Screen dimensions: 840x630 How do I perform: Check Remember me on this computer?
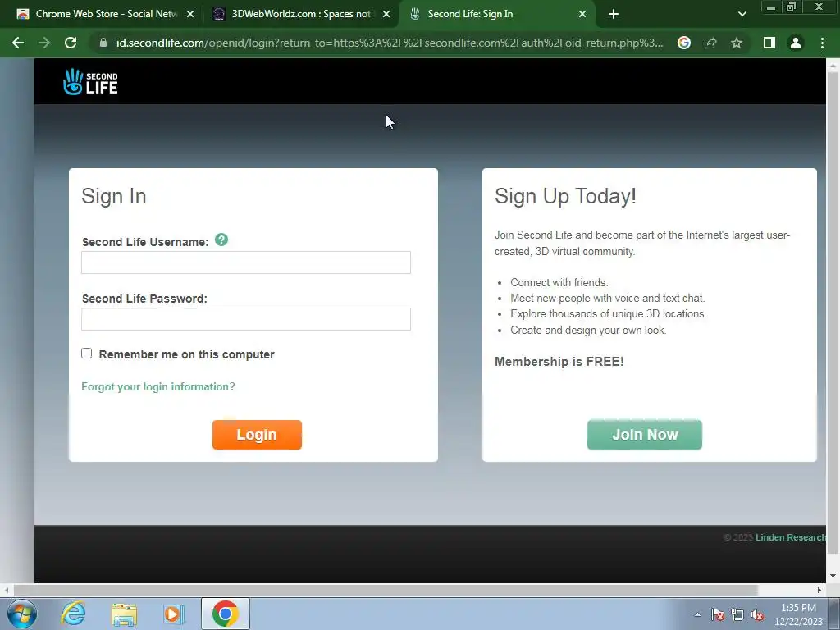tap(87, 354)
